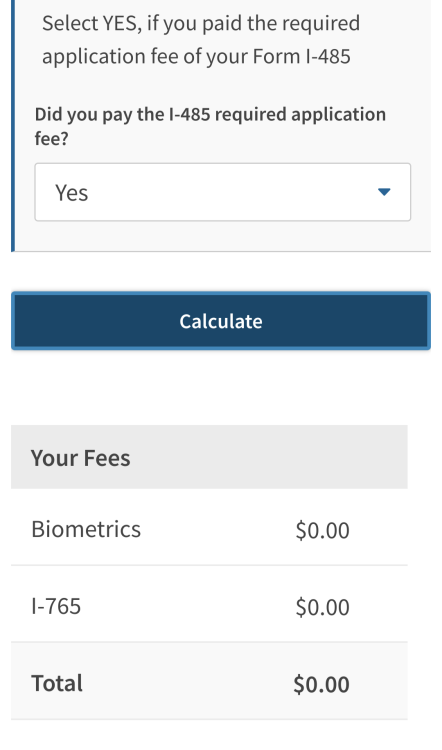Click the blue dropdown arrow icon
The width and height of the screenshot is (442, 750).
tap(384, 192)
